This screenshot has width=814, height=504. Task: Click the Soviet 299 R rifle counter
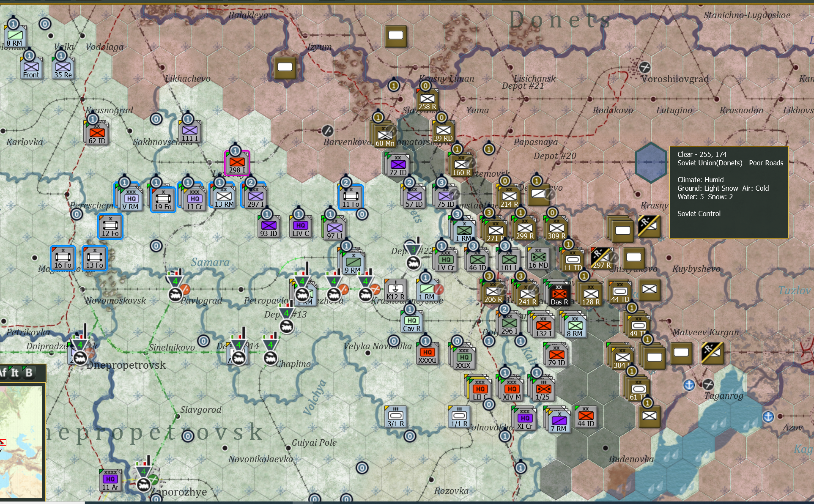525,229
